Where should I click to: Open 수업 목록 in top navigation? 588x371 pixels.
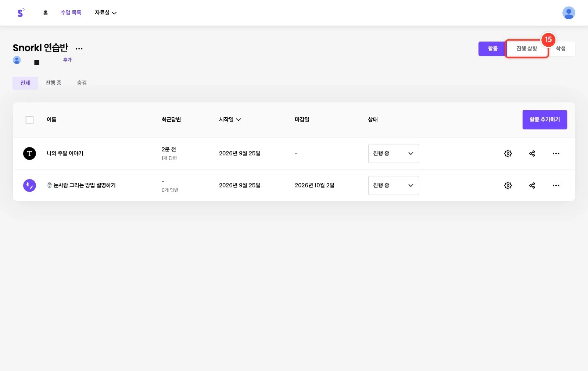point(71,13)
